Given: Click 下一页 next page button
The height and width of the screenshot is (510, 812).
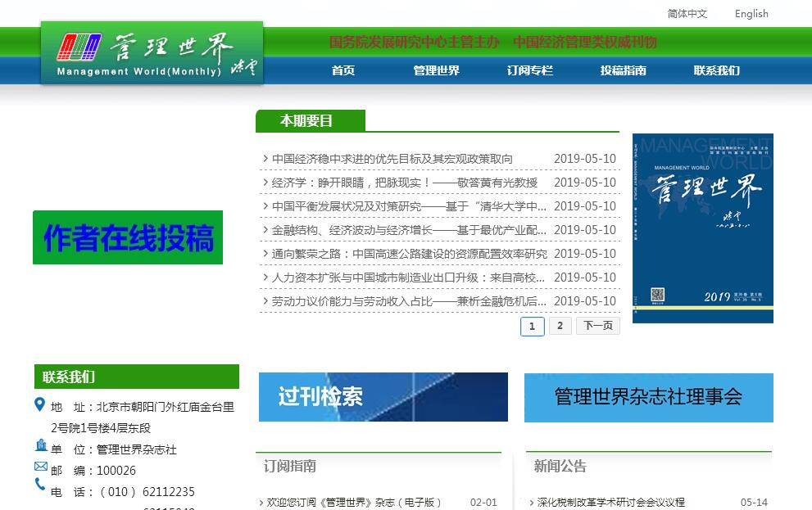Looking at the screenshot, I should point(597,326).
